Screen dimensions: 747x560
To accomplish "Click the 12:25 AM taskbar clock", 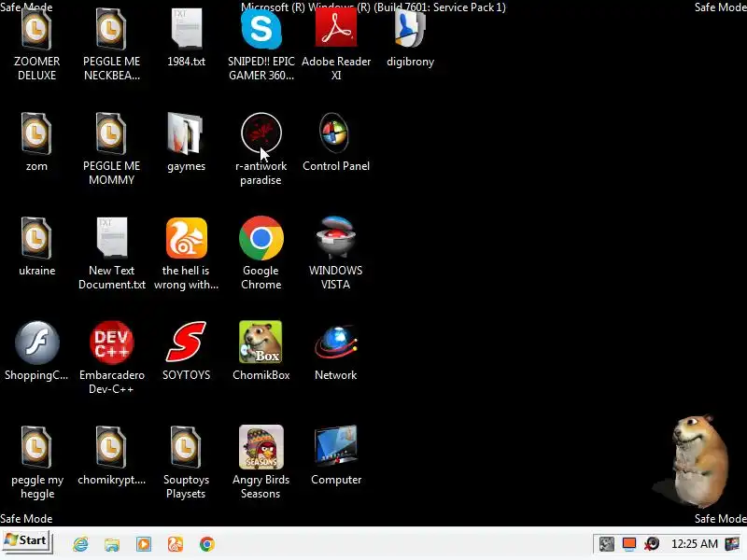I will click(694, 544).
